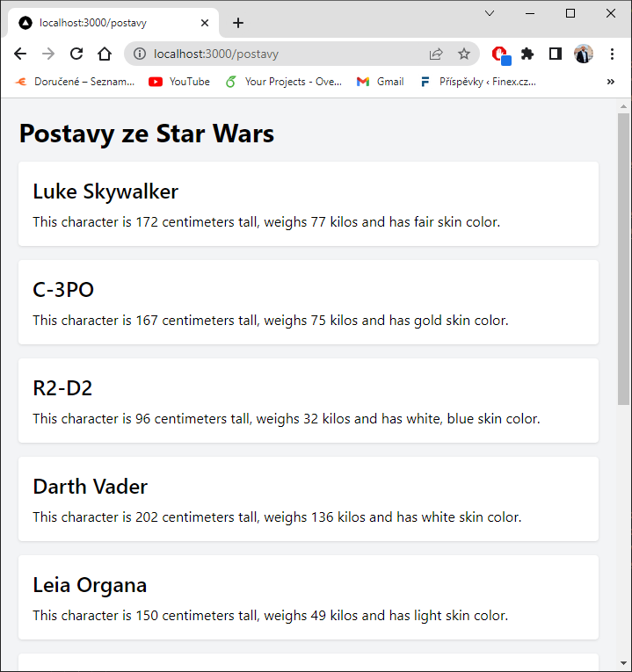Open the user profile avatar
Viewport: 632px width, 672px height.
(x=584, y=54)
